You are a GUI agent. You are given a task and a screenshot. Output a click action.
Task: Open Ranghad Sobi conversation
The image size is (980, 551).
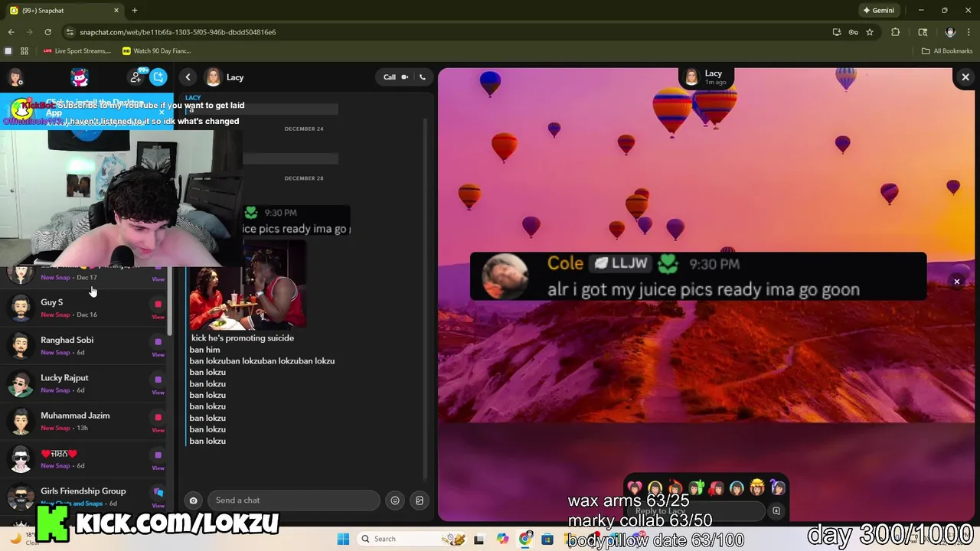click(83, 346)
